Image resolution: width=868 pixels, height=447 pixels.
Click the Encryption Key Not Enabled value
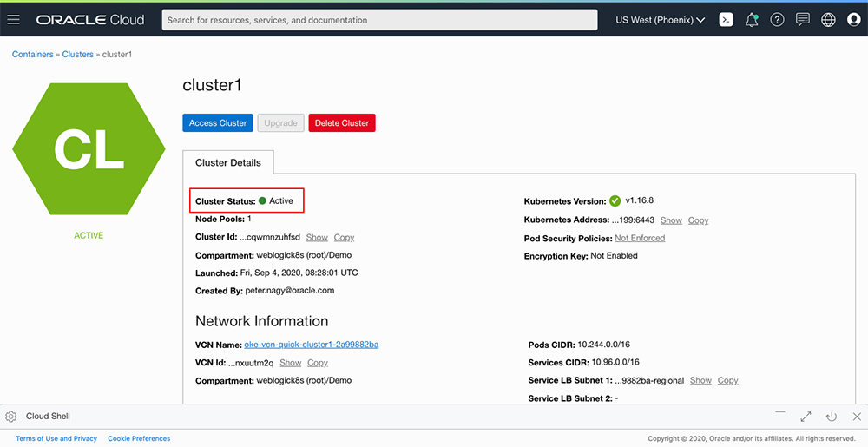pos(614,255)
